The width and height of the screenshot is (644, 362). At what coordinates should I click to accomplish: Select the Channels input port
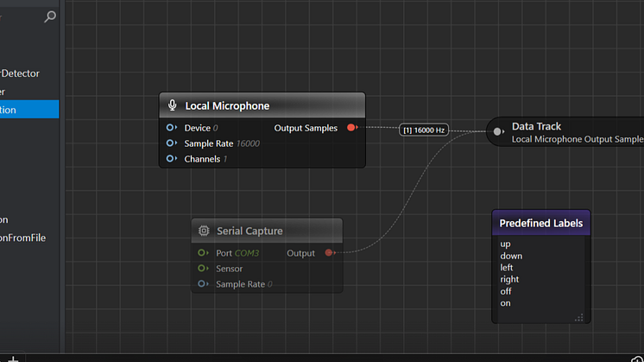pyautogui.click(x=171, y=159)
